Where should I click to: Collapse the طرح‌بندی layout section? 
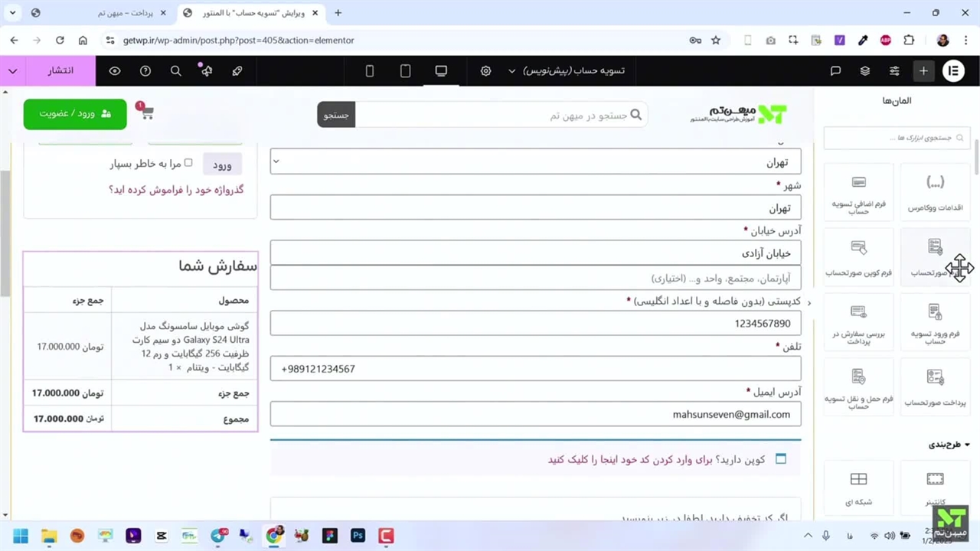[949, 445]
